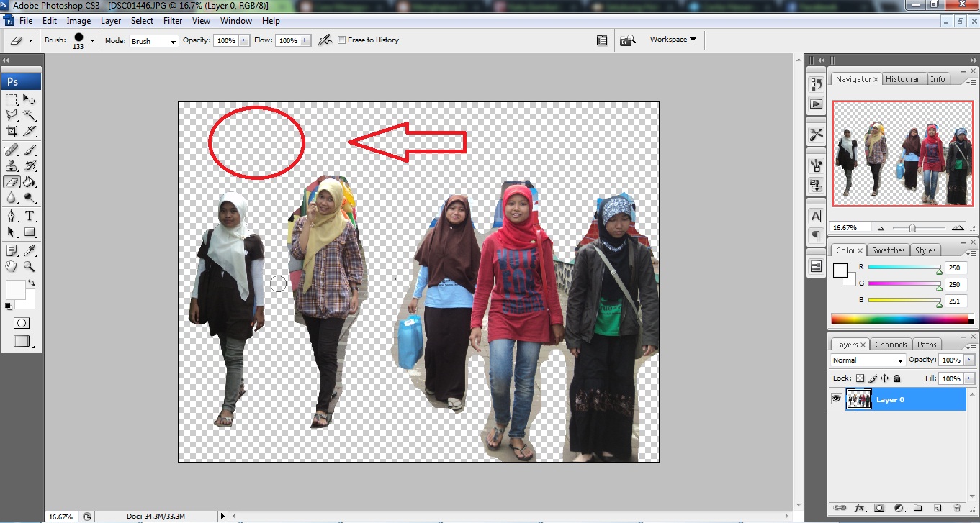Hide Layer 0 with the eye toggle
Image resolution: width=980 pixels, height=523 pixels.
pyautogui.click(x=836, y=399)
